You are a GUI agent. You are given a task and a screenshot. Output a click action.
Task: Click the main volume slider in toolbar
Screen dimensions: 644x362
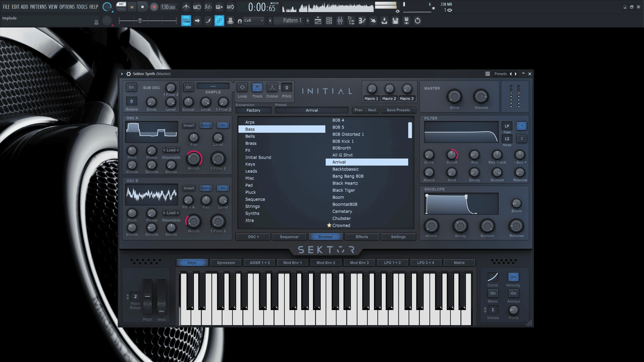point(148,21)
